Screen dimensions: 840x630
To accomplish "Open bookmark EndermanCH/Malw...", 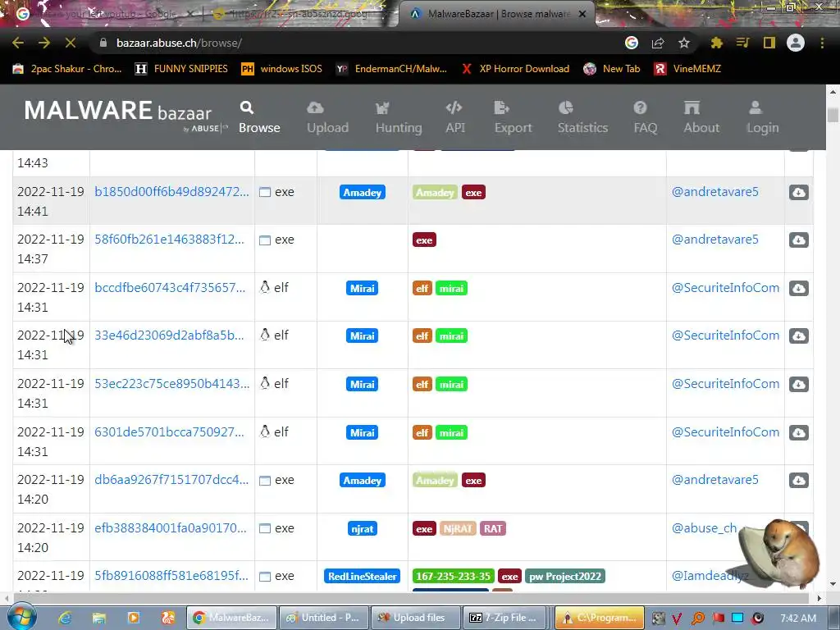I will click(x=391, y=69).
